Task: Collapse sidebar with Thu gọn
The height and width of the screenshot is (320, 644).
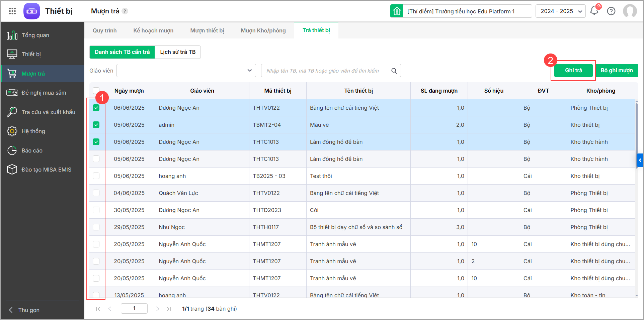Action: 28,310
